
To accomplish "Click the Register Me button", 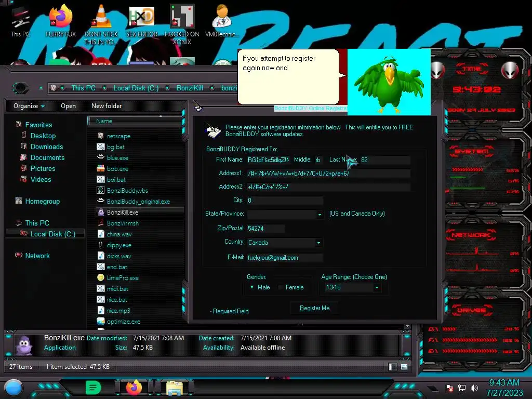I will 314,308.
